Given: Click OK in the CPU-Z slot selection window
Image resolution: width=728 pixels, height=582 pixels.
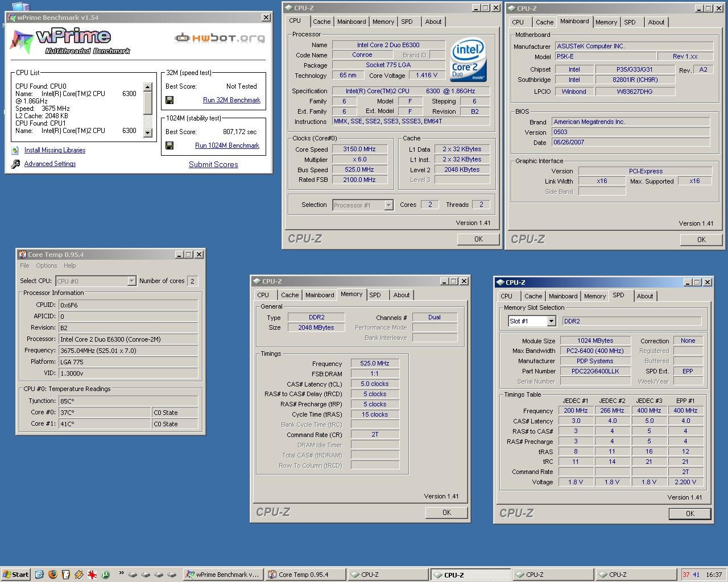Looking at the screenshot, I should pos(690,514).
